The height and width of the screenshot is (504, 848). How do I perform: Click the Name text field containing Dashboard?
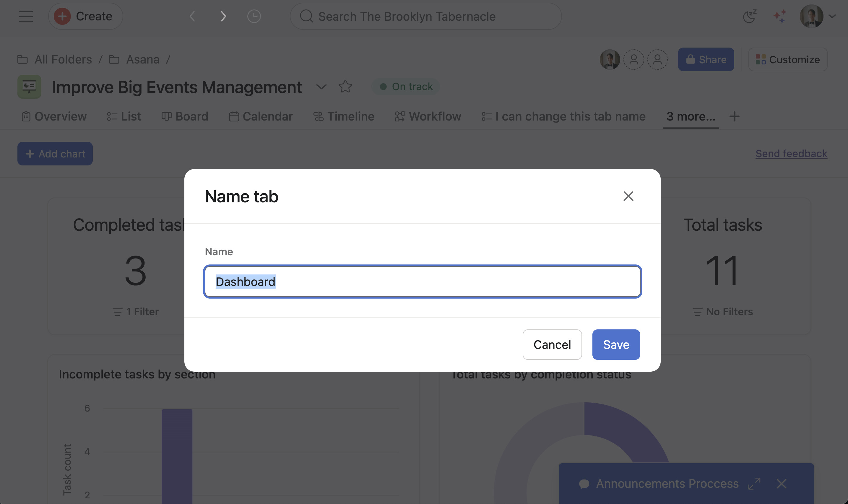(x=423, y=282)
